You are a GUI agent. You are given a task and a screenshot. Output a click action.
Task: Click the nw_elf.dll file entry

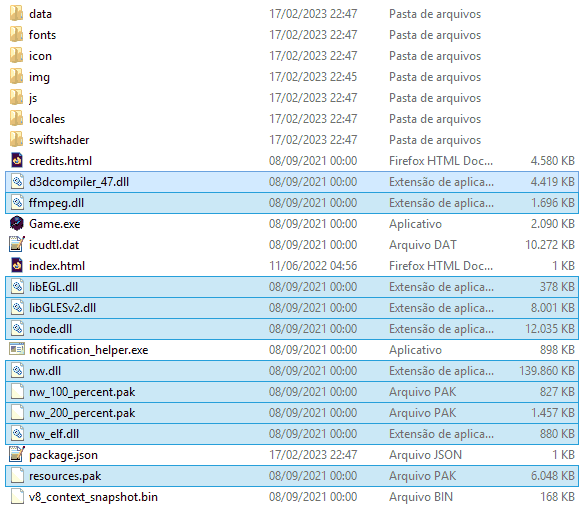tap(292, 434)
